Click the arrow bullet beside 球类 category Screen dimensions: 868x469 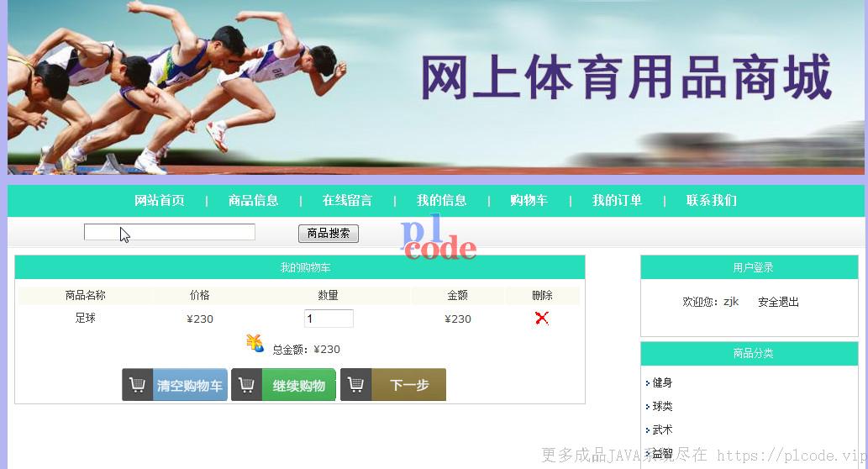tap(647, 407)
